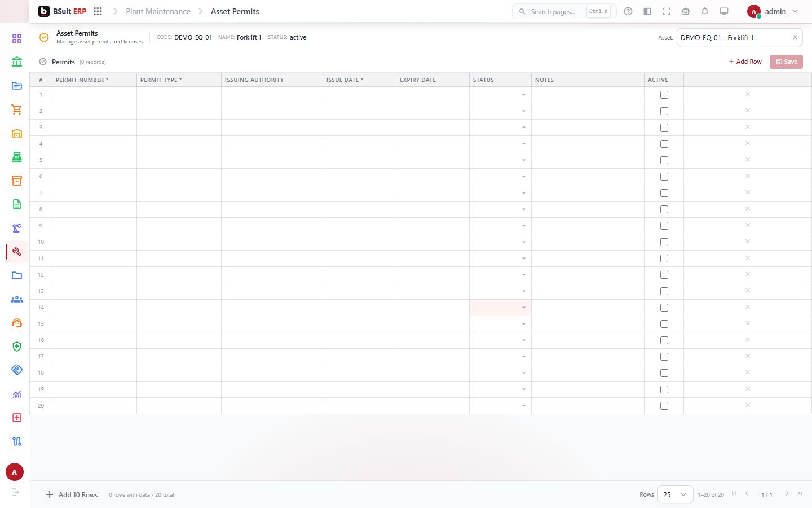Open the AI assistant robot icon
This screenshot has width=812, height=508.
(x=686, y=11)
